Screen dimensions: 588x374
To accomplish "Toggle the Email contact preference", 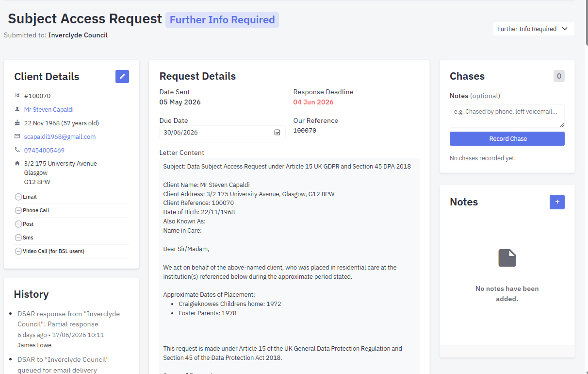I will point(18,197).
